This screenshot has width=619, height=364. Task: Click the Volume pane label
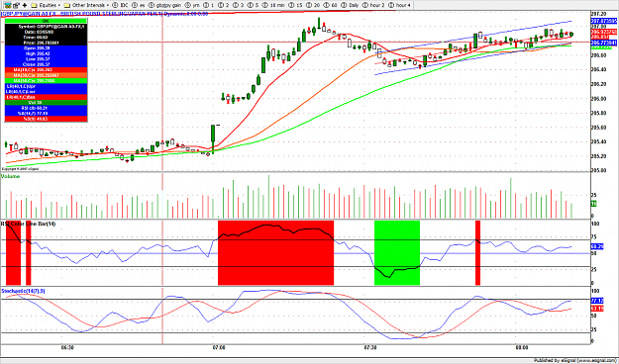(x=10, y=177)
